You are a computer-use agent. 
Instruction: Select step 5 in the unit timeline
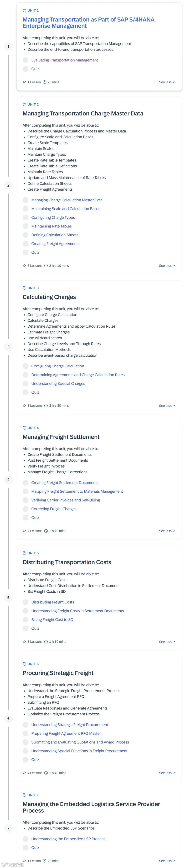point(8,597)
